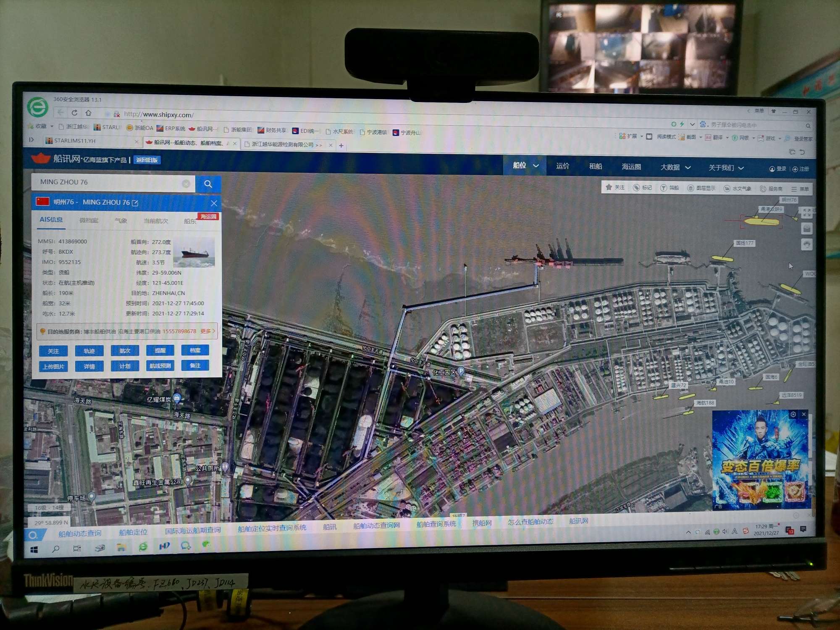Clear the MING ZHOU 76 search text
The image size is (840, 630).
(186, 184)
